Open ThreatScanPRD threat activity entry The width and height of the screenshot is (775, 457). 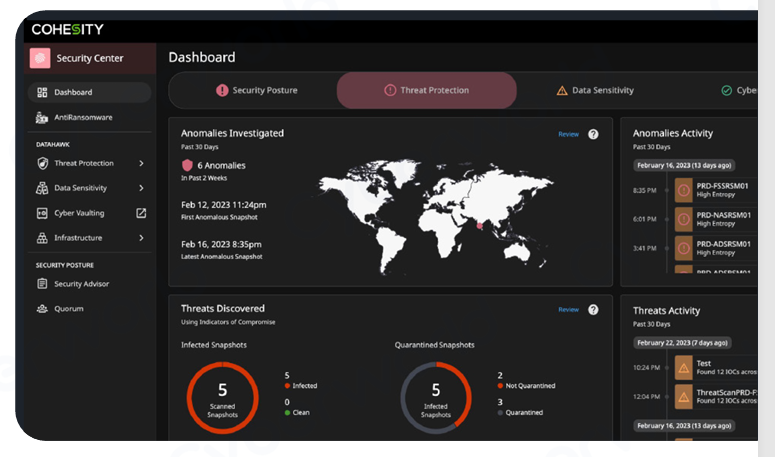tap(716, 397)
